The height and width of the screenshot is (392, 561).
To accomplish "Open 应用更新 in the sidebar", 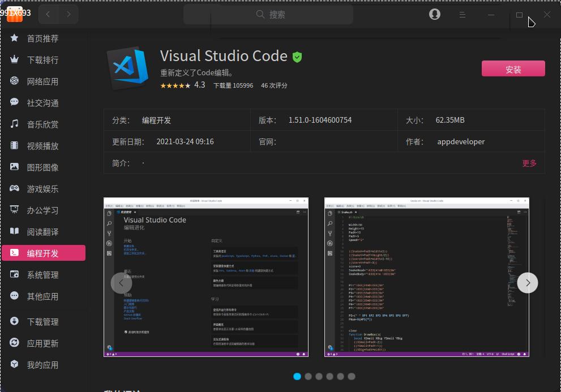I will click(43, 343).
